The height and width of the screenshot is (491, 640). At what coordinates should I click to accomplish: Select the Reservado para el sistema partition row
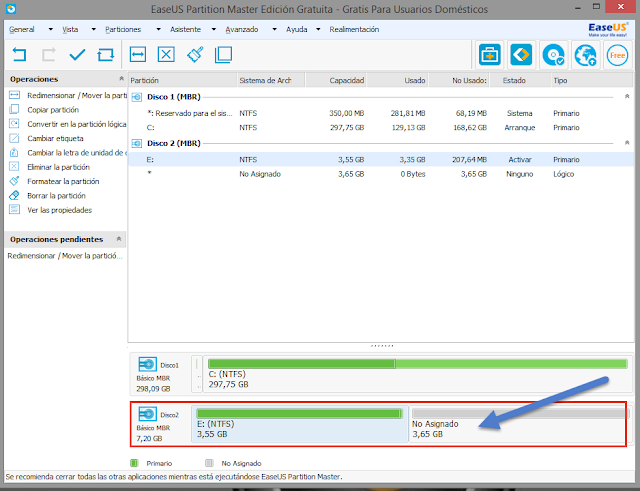[x=381, y=113]
